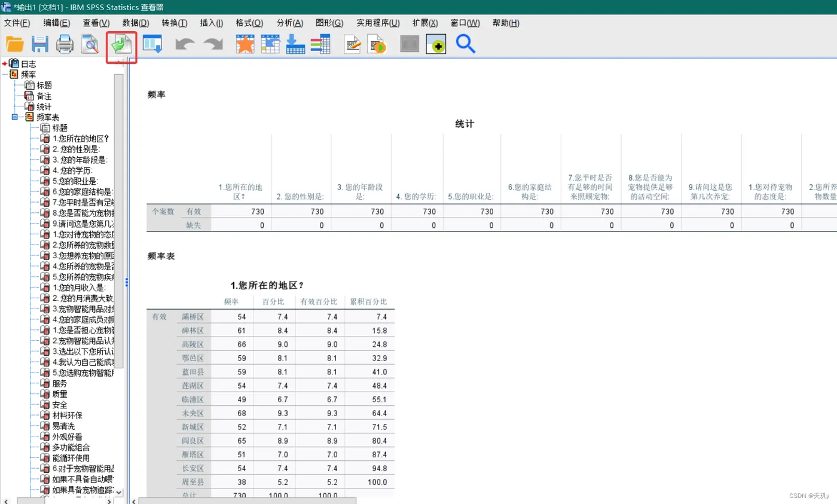Click the outline pane vertical scrollbar thumb

click(118, 221)
